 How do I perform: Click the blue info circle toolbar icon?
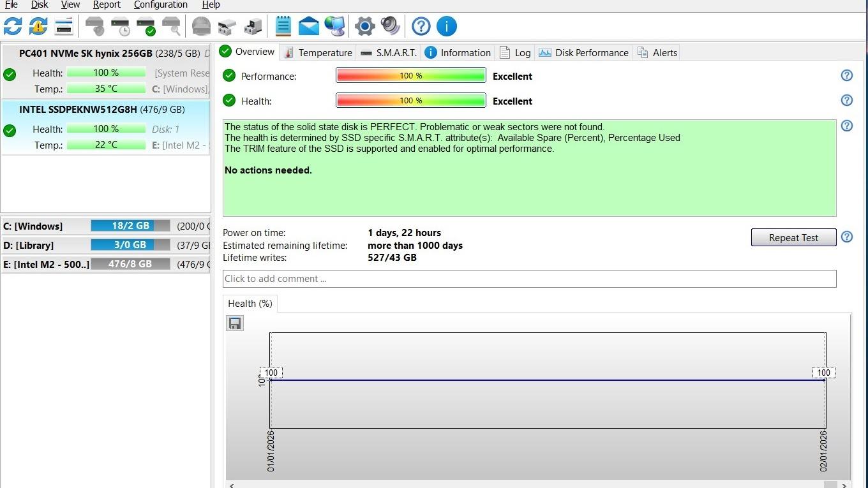[447, 26]
